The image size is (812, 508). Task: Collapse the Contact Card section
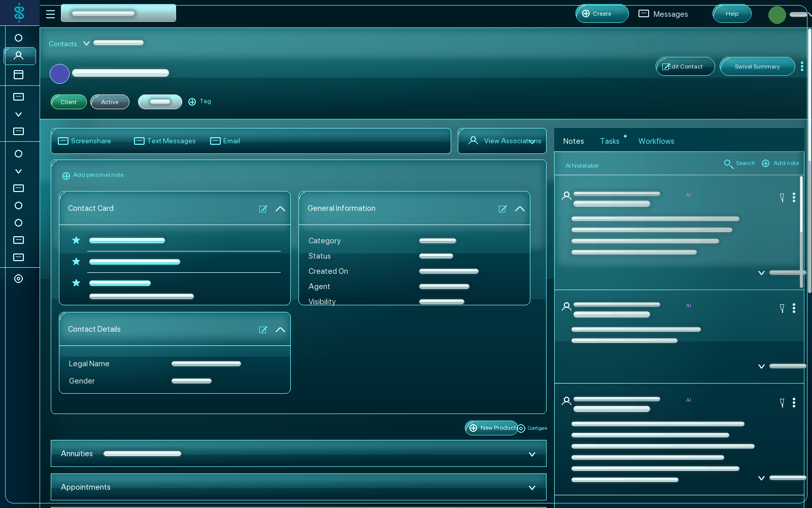tap(280, 209)
